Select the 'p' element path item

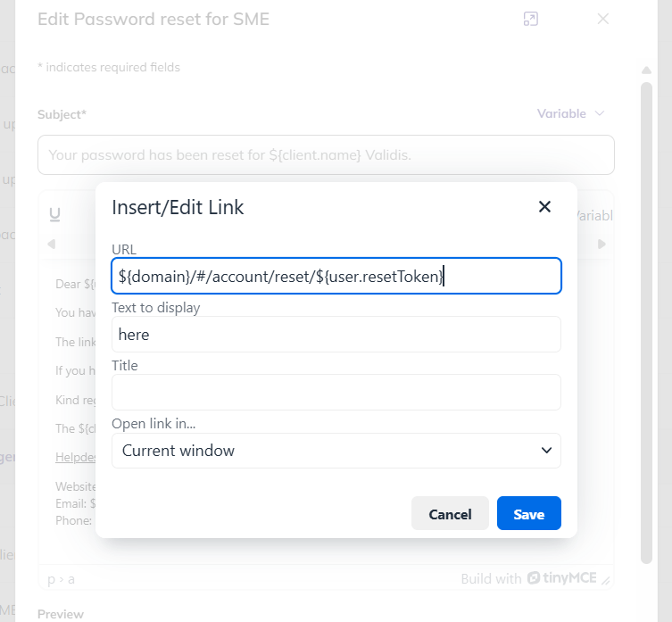point(51,579)
